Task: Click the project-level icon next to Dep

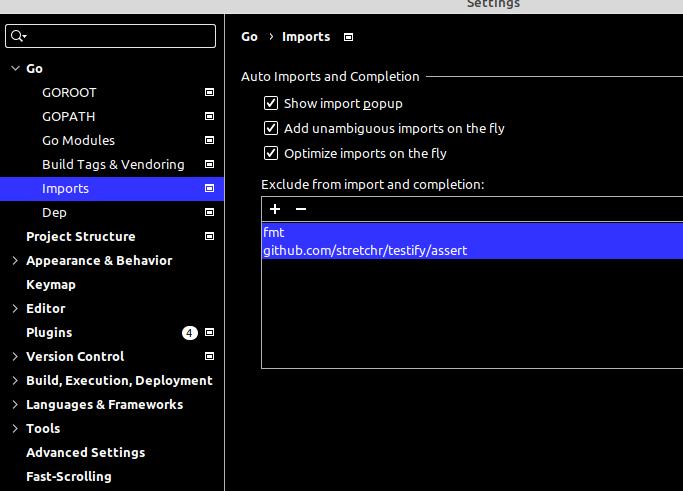Action: pyautogui.click(x=210, y=212)
